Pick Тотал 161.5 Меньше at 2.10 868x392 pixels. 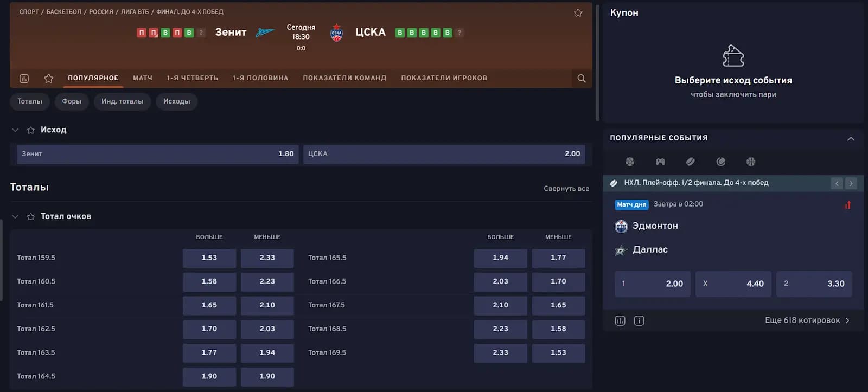267,305
